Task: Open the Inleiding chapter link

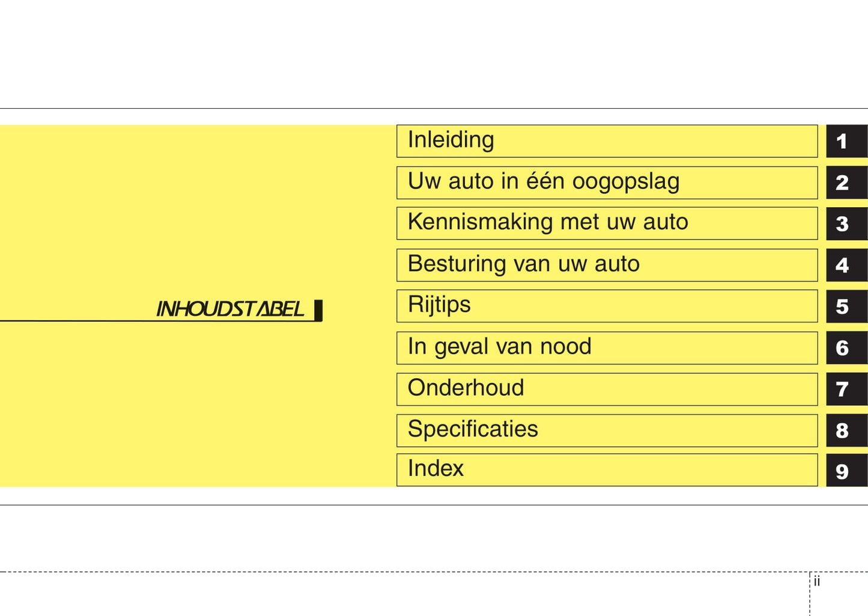Action: coord(607,141)
